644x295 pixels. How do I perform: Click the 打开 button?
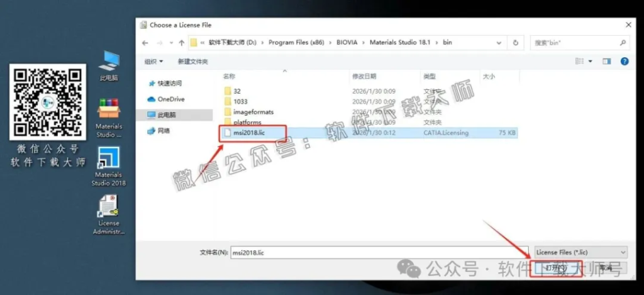[555, 269]
